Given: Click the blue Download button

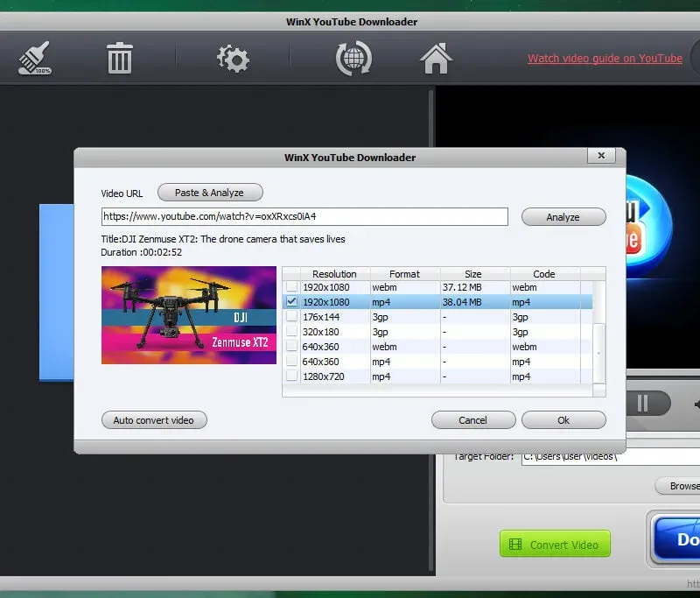Looking at the screenshot, I should point(675,539).
